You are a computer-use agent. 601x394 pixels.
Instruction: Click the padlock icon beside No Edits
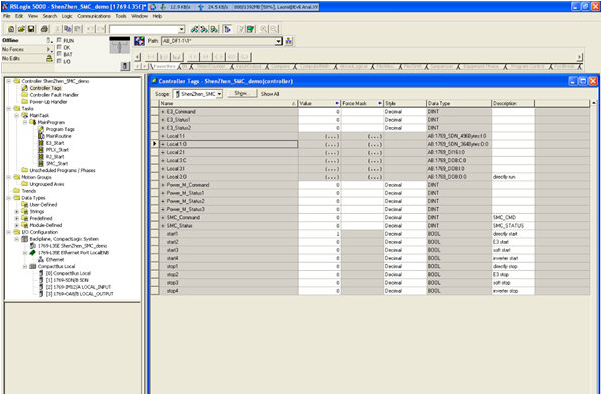49,58
